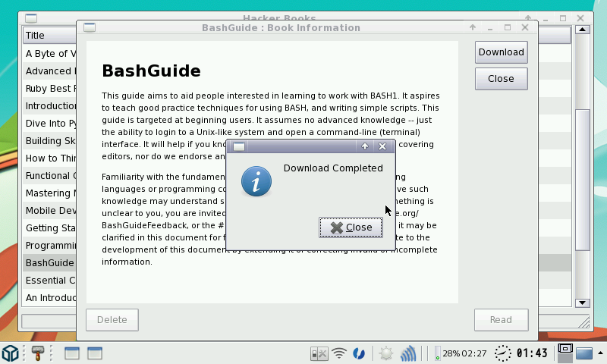Select the highlighted 'BashGuide' row in list
This screenshot has height=364, width=607.
49,263
